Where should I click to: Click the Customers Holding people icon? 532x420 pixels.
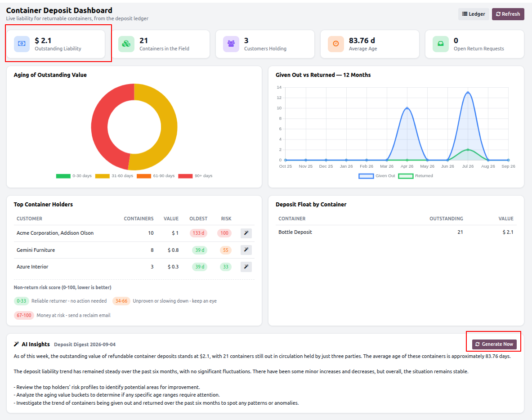point(231,44)
